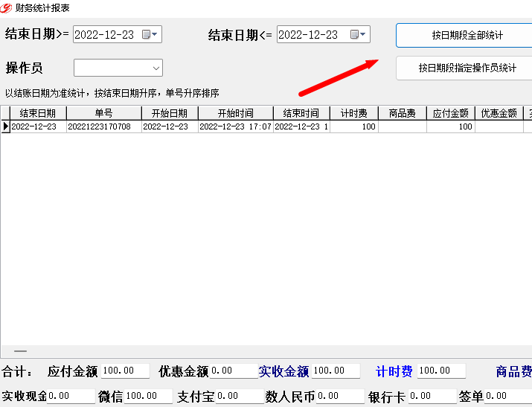Click the 开始时间 column header
Screen dimensions: 532x407
235,113
